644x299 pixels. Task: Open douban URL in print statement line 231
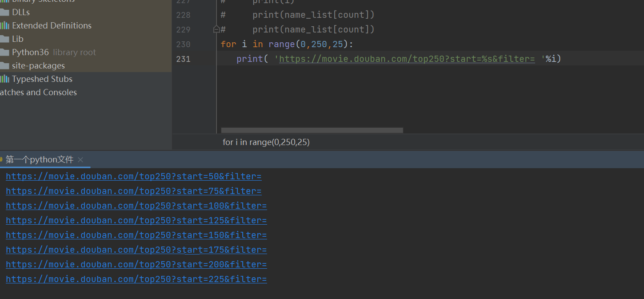point(407,59)
